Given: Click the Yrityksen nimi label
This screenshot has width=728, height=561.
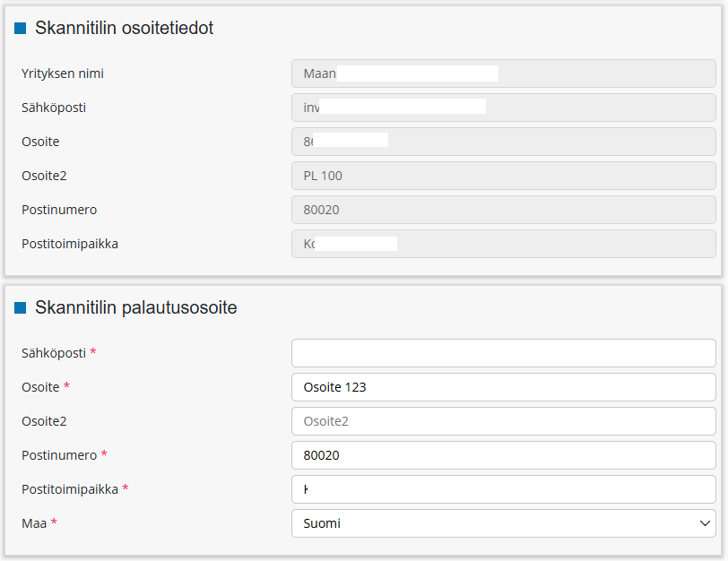Looking at the screenshot, I should 63,73.
